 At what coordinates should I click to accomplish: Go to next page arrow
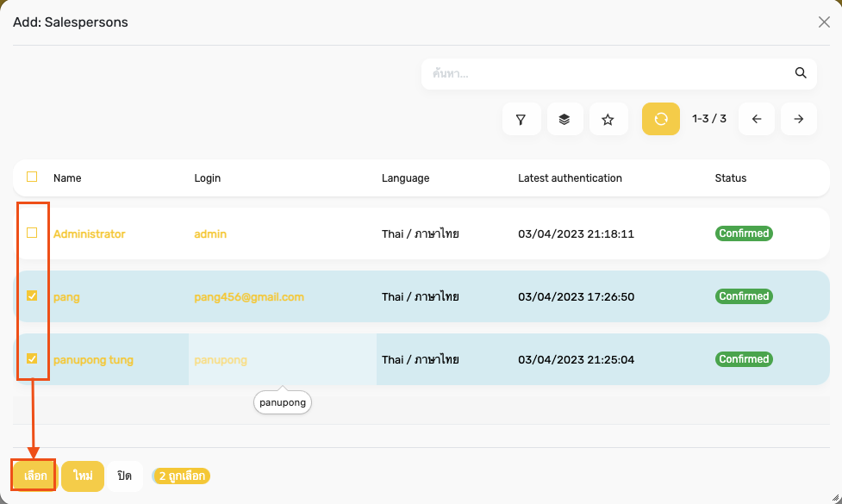point(799,119)
